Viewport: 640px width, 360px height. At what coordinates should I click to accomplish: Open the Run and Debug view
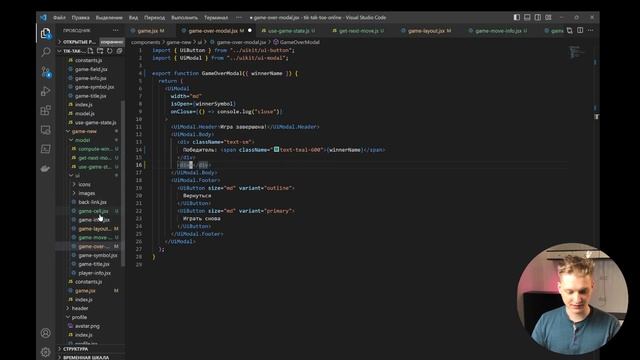pyautogui.click(x=46, y=91)
